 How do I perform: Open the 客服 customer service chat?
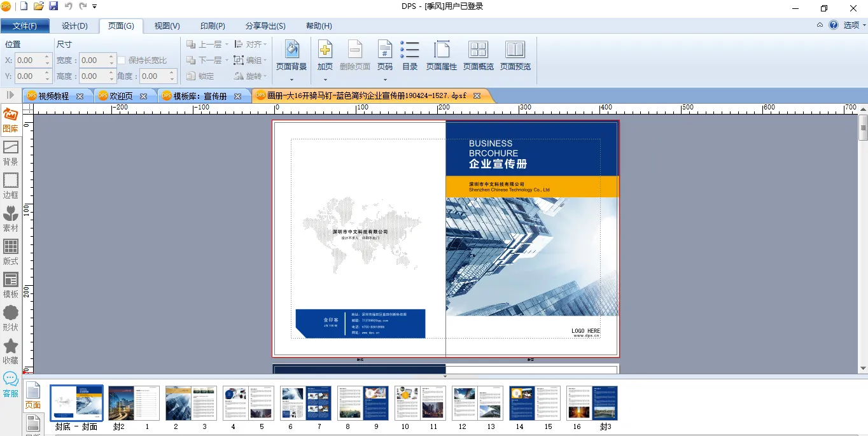click(x=11, y=384)
